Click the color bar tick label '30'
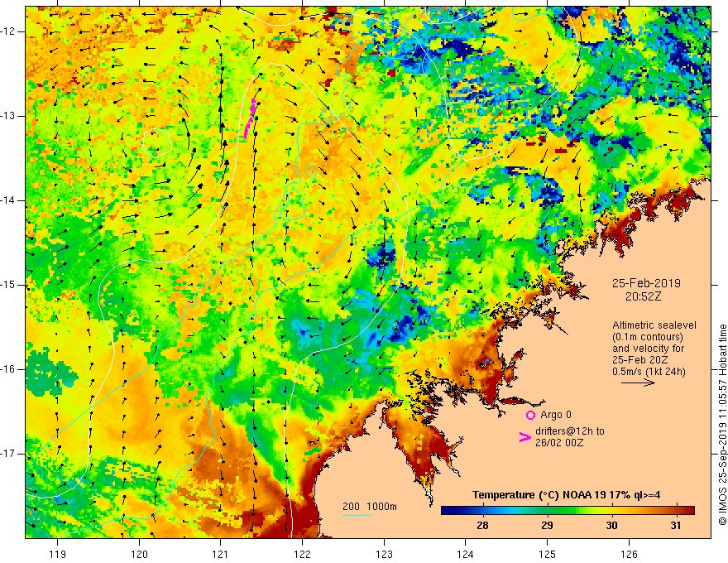 click(x=611, y=526)
